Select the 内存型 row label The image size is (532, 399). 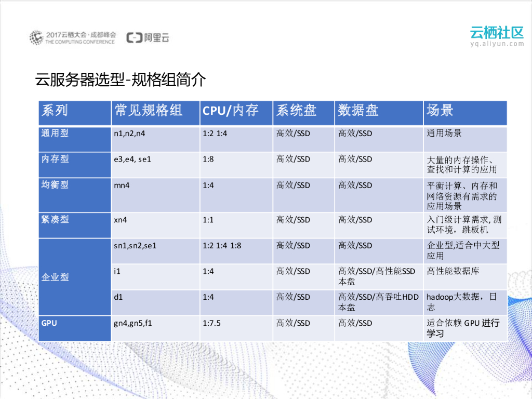[x=55, y=159]
